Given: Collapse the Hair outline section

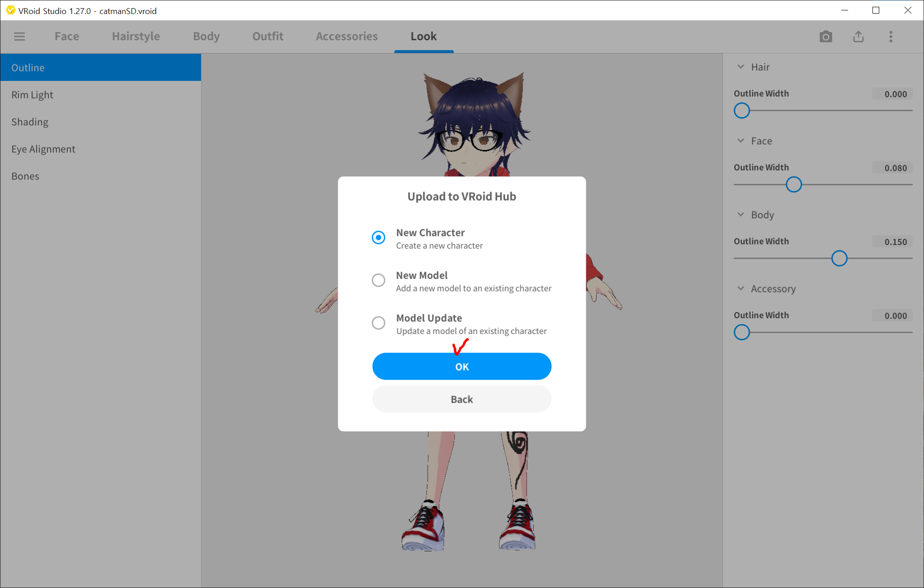Looking at the screenshot, I should coord(741,67).
